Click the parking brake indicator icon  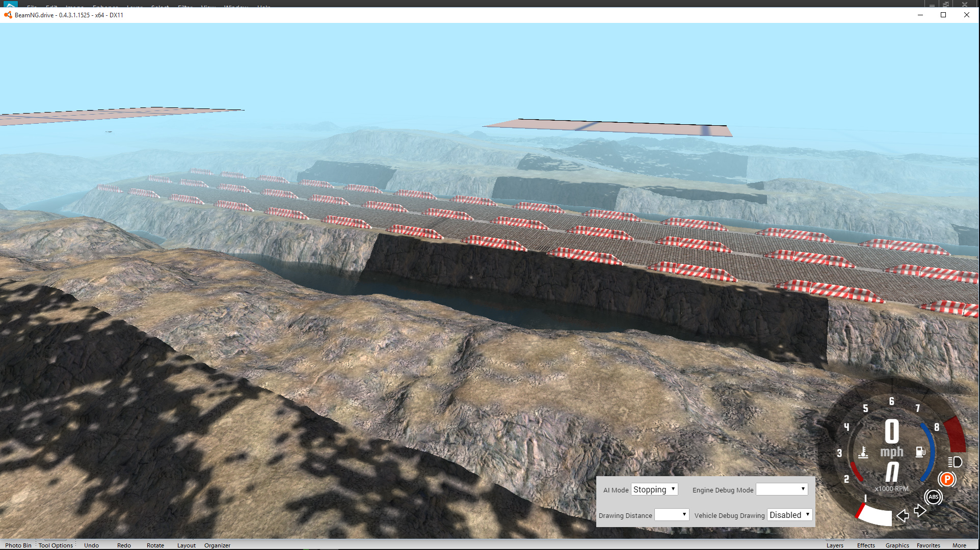click(947, 479)
